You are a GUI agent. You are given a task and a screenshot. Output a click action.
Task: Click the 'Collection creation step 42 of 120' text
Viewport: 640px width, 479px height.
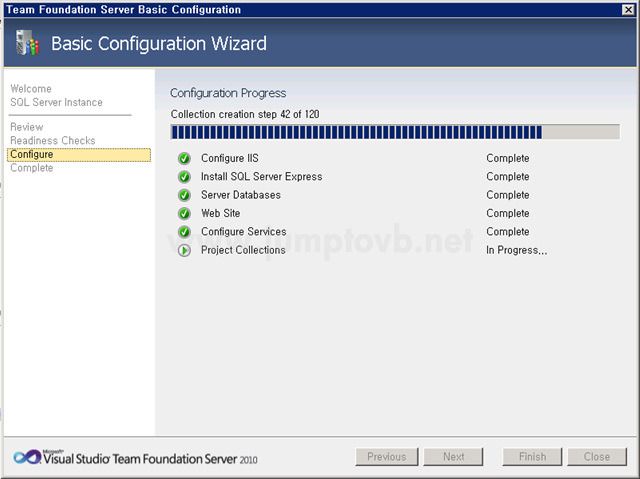click(x=245, y=114)
